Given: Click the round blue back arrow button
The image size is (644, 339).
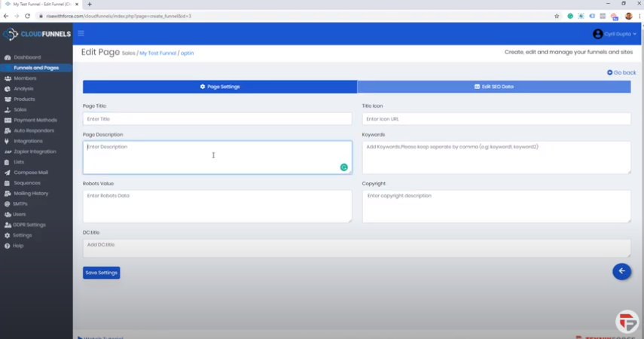Looking at the screenshot, I should [x=621, y=271].
